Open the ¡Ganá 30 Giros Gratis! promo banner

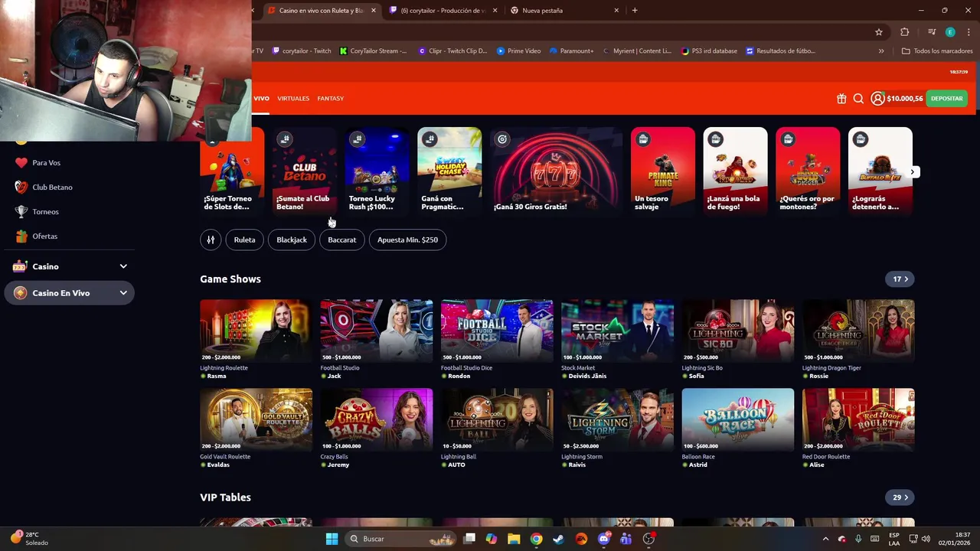click(556, 171)
